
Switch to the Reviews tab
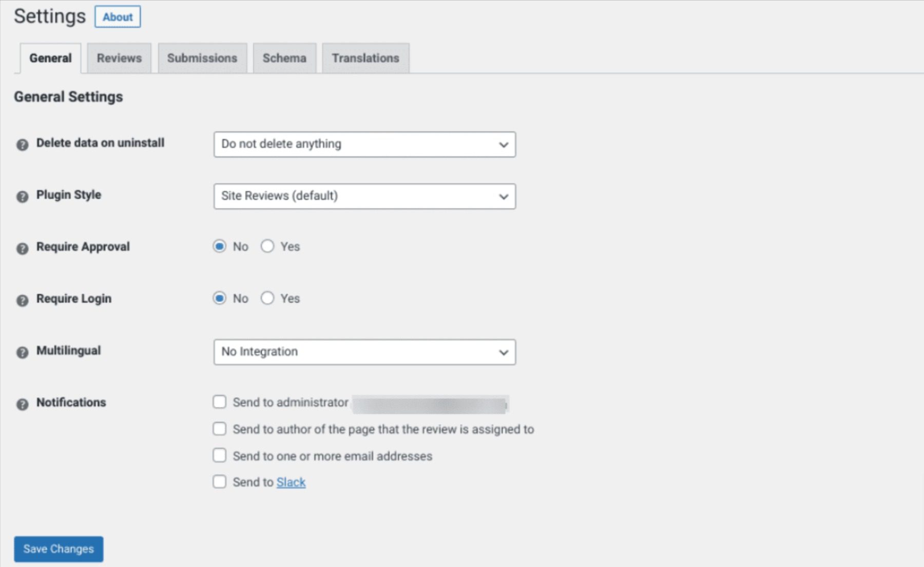click(x=119, y=58)
